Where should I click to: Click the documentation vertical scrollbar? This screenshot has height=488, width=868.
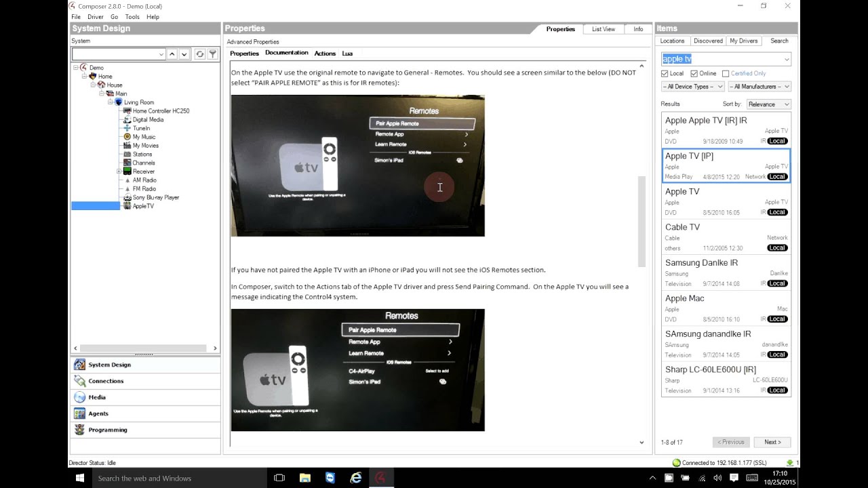pyautogui.click(x=642, y=222)
